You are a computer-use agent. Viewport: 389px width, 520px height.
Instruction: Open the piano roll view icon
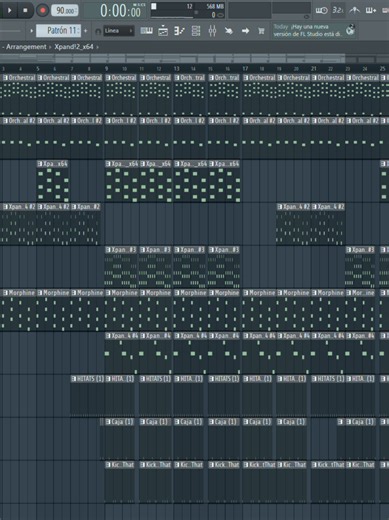146,31
